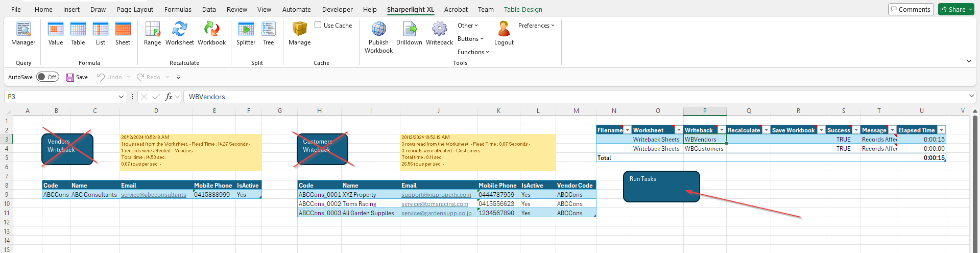Switch to the Data tab
This screenshot has height=253, width=980.
click(209, 9)
